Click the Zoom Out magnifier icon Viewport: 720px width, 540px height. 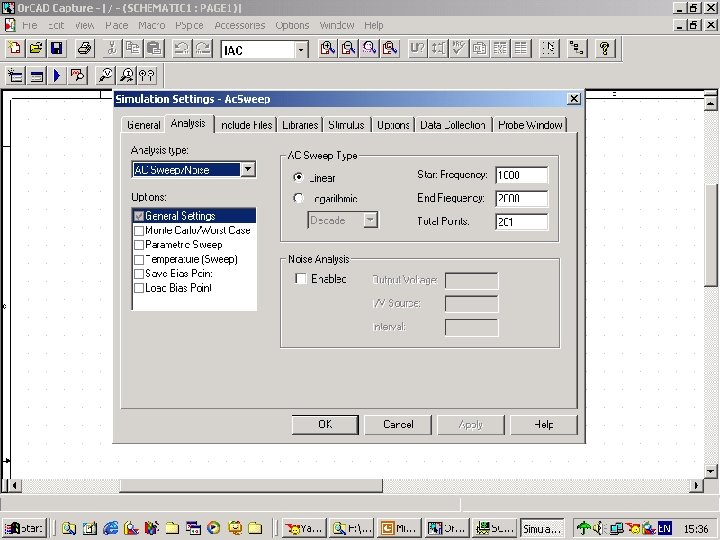[x=349, y=48]
